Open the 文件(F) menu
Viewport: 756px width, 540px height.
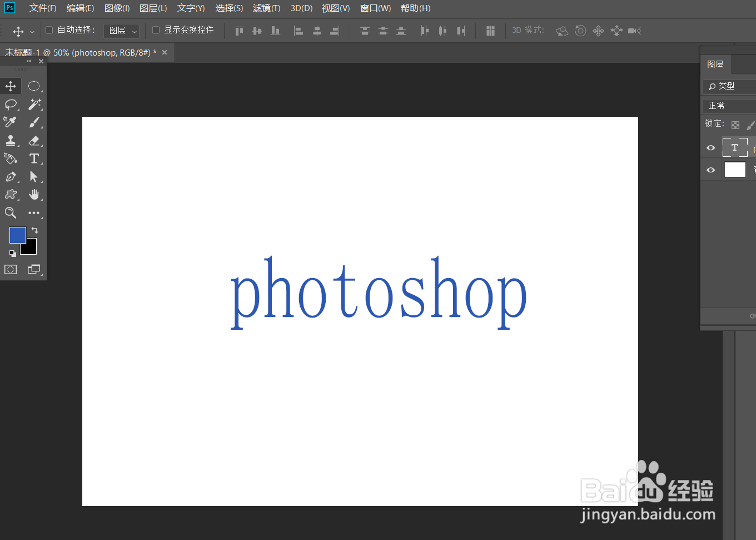(43, 8)
